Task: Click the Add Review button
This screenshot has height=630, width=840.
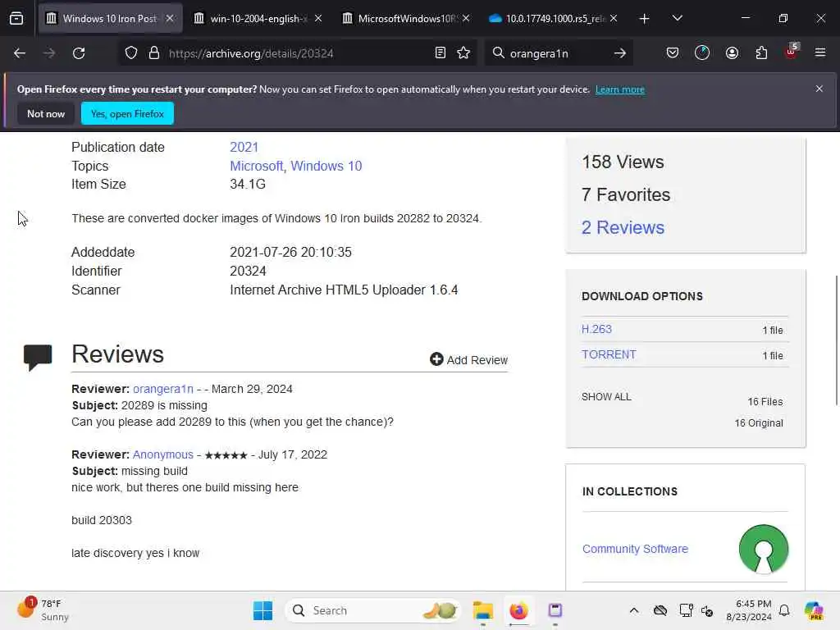Action: point(468,360)
